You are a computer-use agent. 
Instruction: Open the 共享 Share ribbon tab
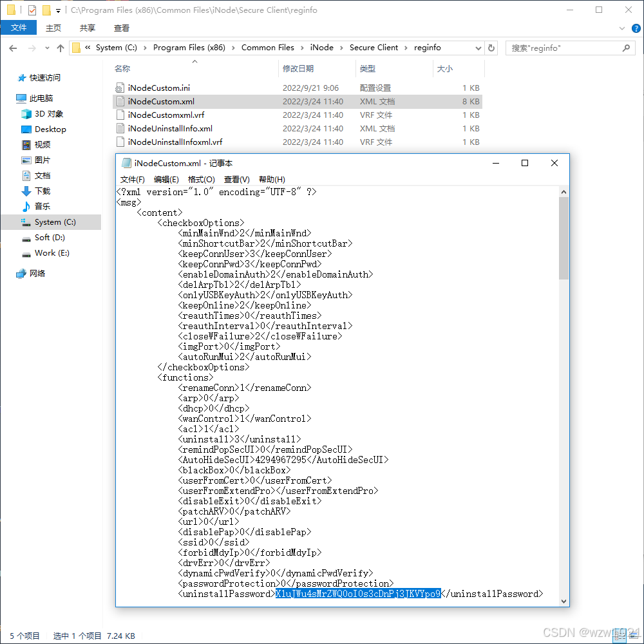(x=88, y=28)
